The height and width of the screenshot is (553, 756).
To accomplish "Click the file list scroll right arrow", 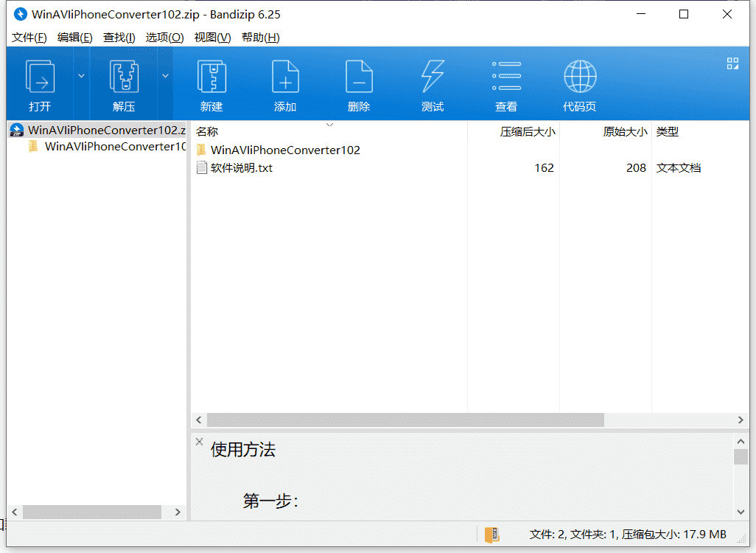I will point(741,420).
